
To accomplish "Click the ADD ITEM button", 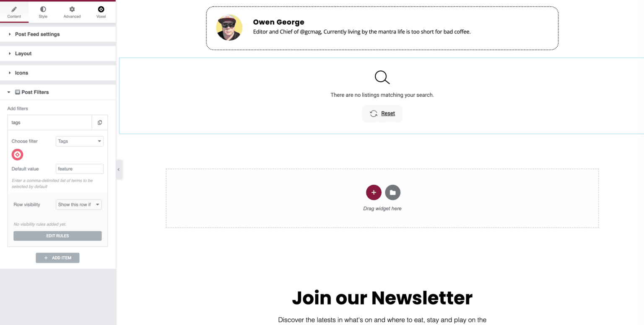I will point(57,258).
